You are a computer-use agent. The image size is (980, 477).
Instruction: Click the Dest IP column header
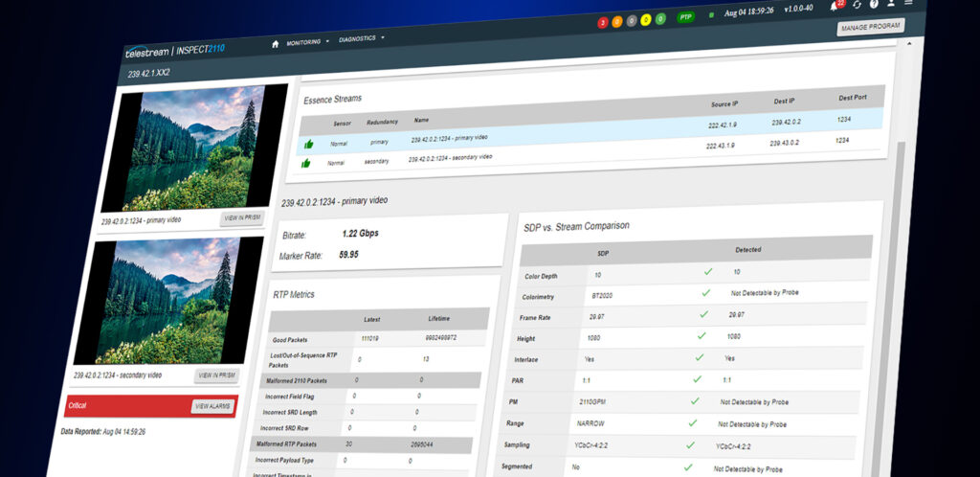click(784, 101)
